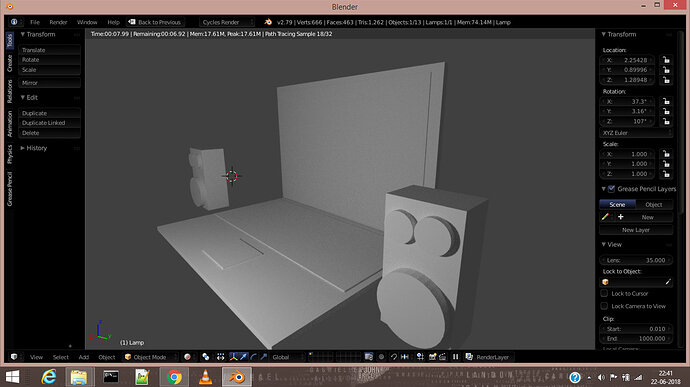Toggle lock for Location Z
Viewport: 690px width, 387px height.
666,80
